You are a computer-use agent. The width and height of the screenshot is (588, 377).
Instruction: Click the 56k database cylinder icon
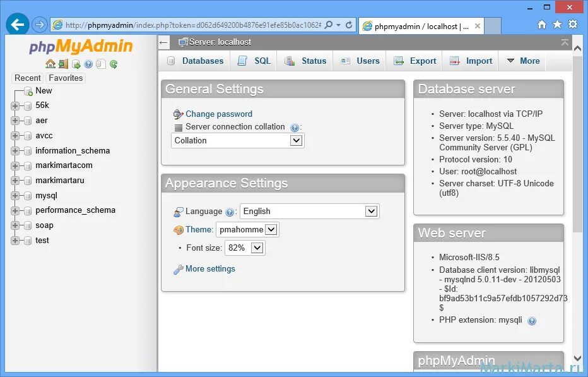point(27,106)
